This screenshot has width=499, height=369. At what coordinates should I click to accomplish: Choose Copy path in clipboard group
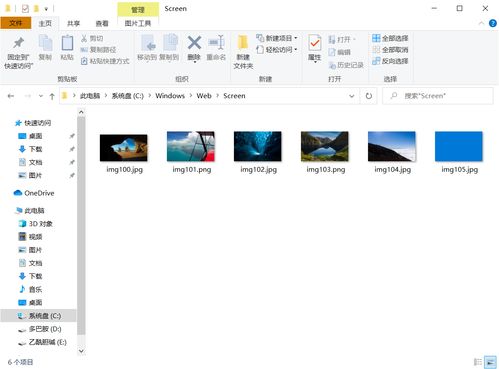coord(98,50)
